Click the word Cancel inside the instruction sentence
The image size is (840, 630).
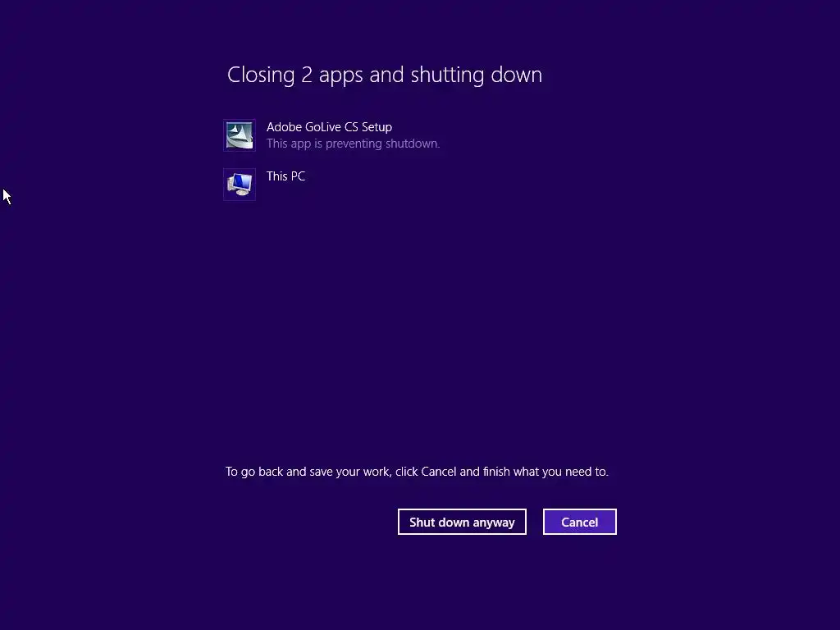439,472
